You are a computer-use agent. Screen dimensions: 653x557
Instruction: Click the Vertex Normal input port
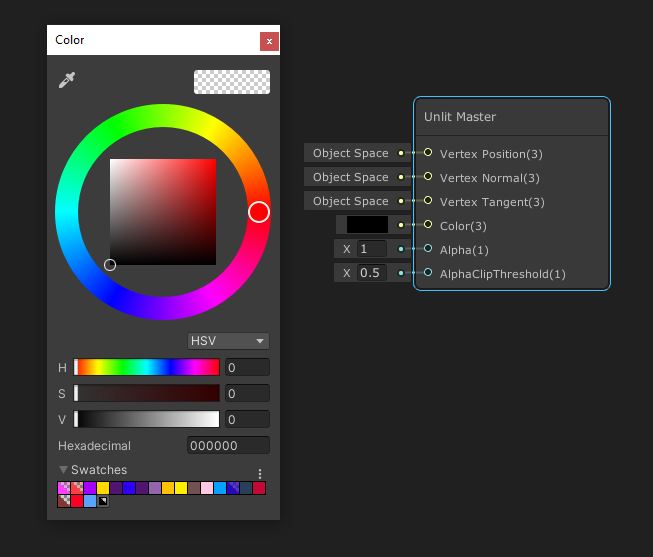pyautogui.click(x=428, y=177)
